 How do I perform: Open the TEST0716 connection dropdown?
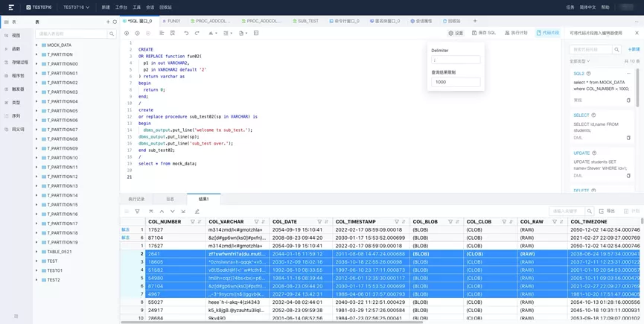click(76, 7)
